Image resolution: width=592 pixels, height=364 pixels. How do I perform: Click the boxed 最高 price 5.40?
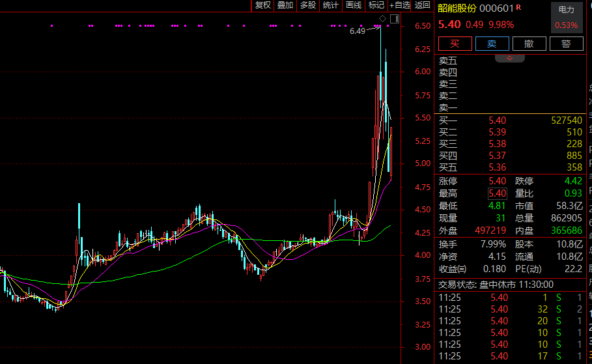[497, 193]
